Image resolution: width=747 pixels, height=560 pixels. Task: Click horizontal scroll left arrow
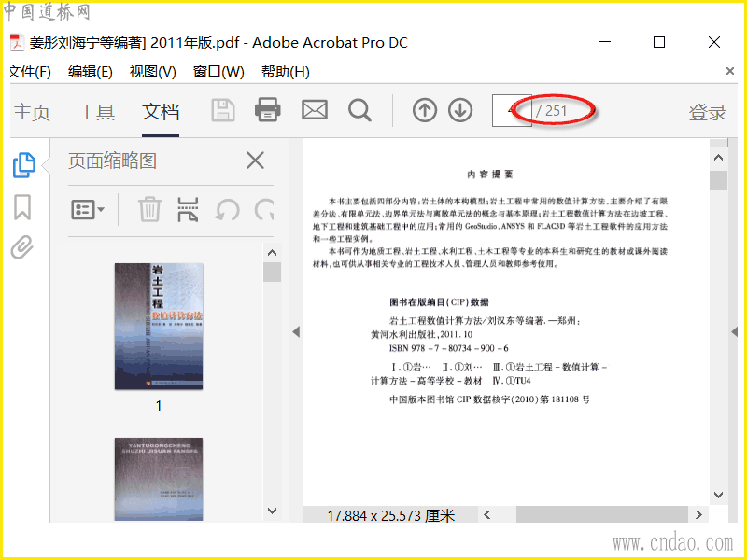(x=486, y=514)
